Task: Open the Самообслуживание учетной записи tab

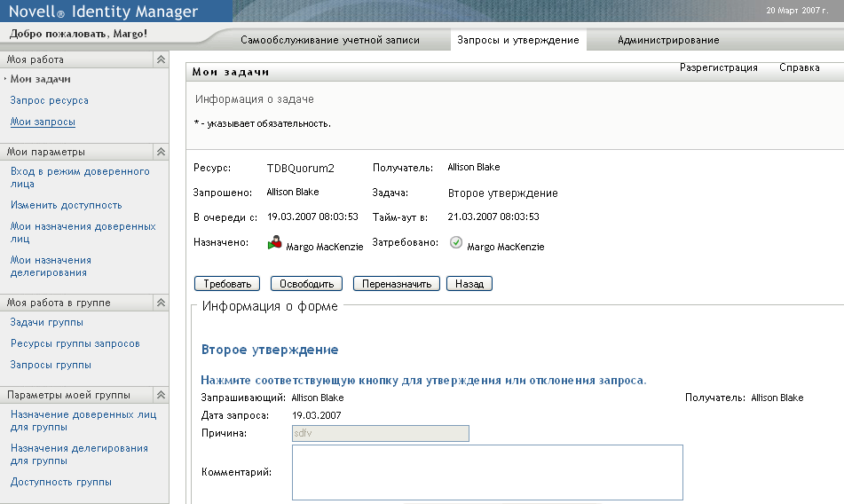Action: pyautogui.click(x=330, y=40)
